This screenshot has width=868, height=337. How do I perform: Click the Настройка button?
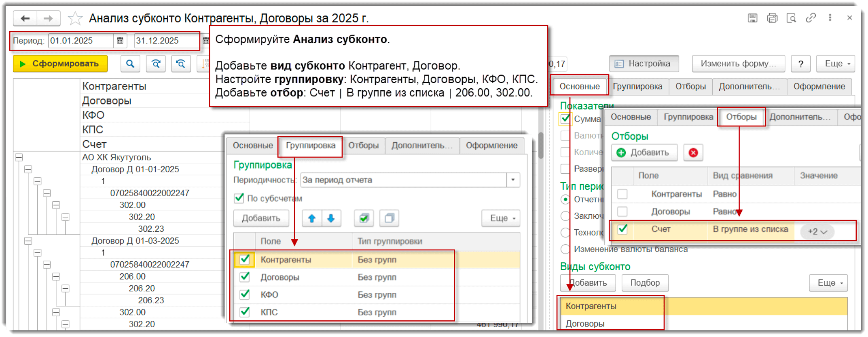[x=644, y=64]
